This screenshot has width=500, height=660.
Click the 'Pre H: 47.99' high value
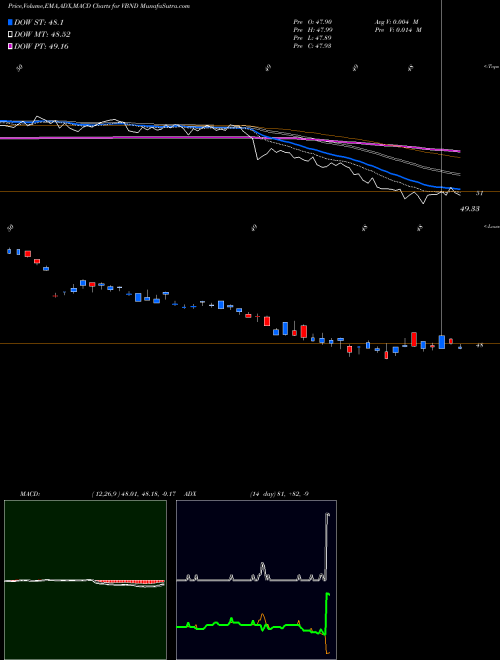click(x=313, y=30)
